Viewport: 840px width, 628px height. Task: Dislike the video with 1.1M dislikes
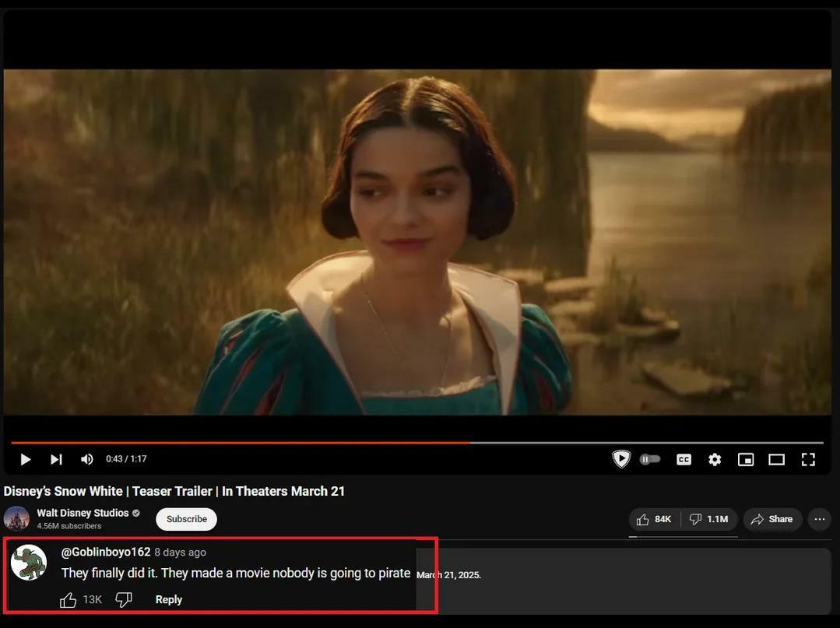tap(709, 519)
